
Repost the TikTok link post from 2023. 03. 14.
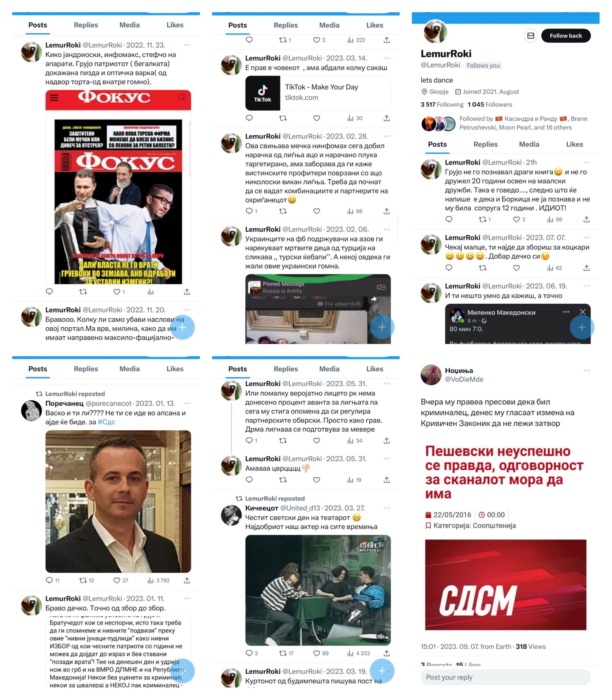pyautogui.click(x=283, y=118)
